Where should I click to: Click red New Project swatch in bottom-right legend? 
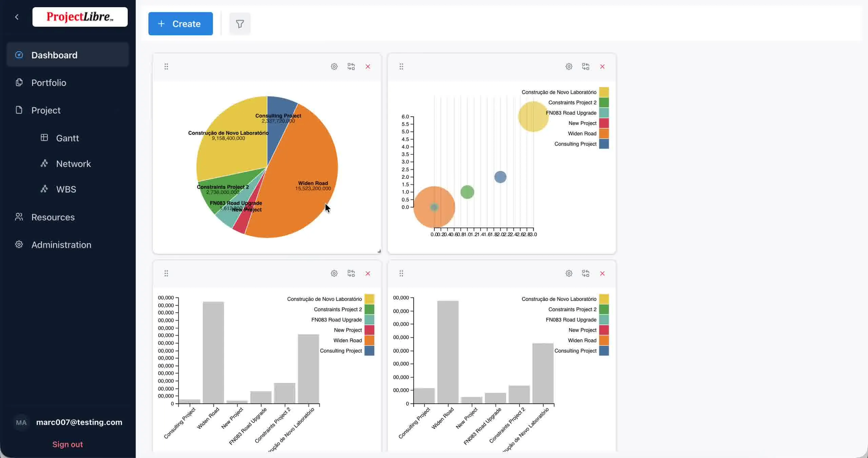point(604,330)
